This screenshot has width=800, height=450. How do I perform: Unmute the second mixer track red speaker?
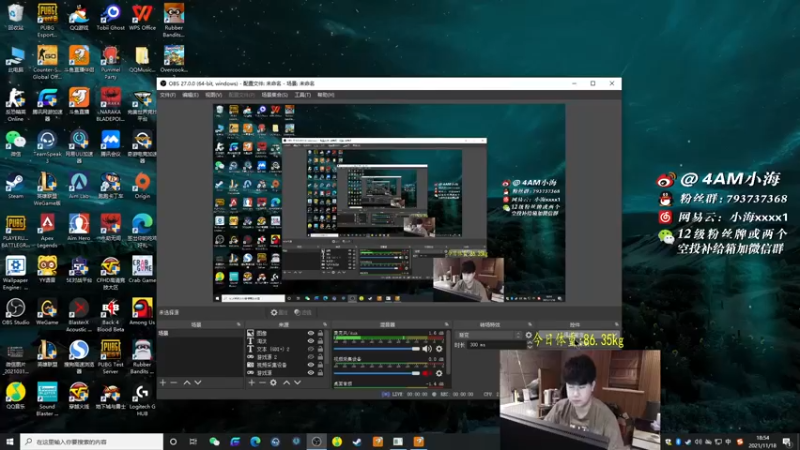tap(427, 373)
